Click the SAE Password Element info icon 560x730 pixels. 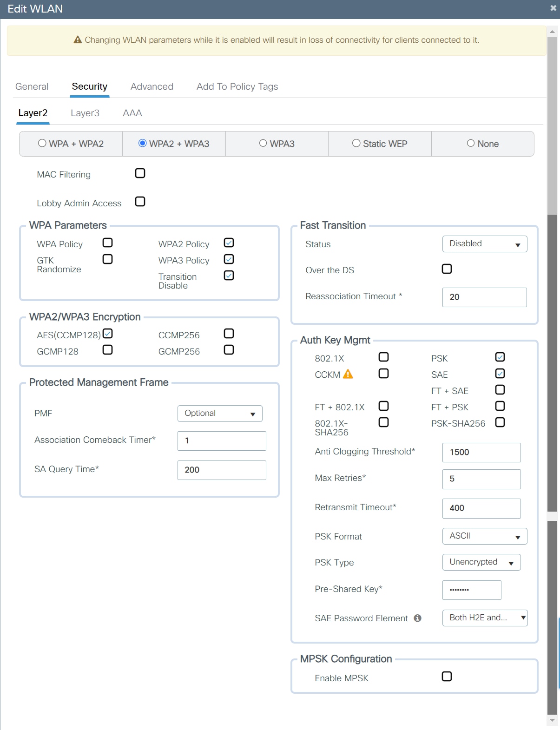[417, 618]
